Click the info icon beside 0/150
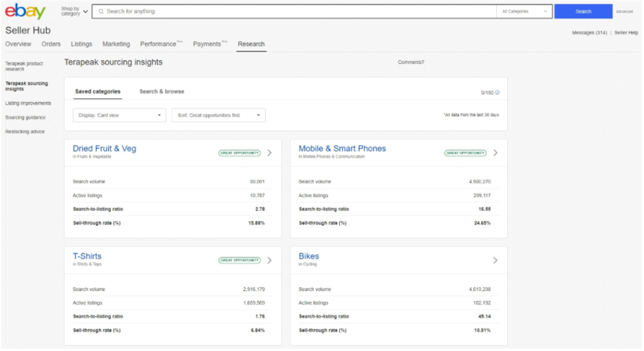The image size is (644, 351). tap(497, 92)
